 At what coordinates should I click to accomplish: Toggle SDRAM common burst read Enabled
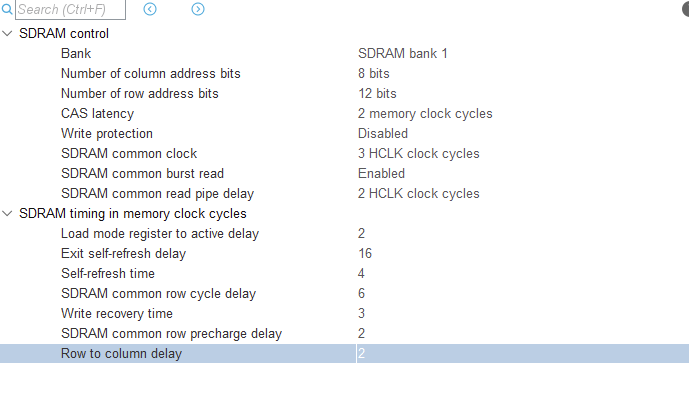click(381, 173)
